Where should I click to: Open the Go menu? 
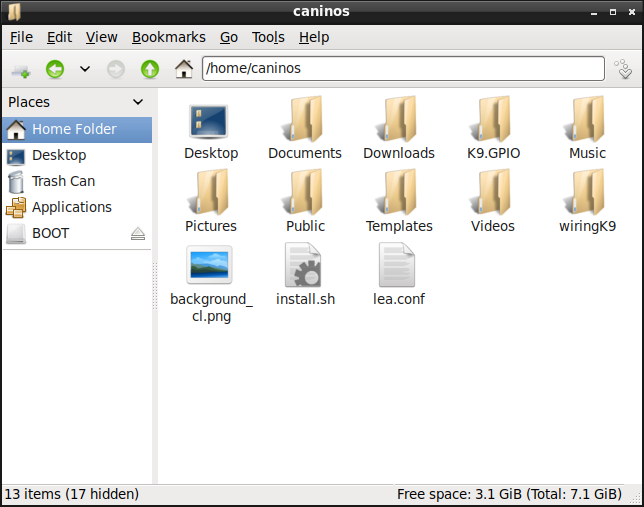pos(229,37)
